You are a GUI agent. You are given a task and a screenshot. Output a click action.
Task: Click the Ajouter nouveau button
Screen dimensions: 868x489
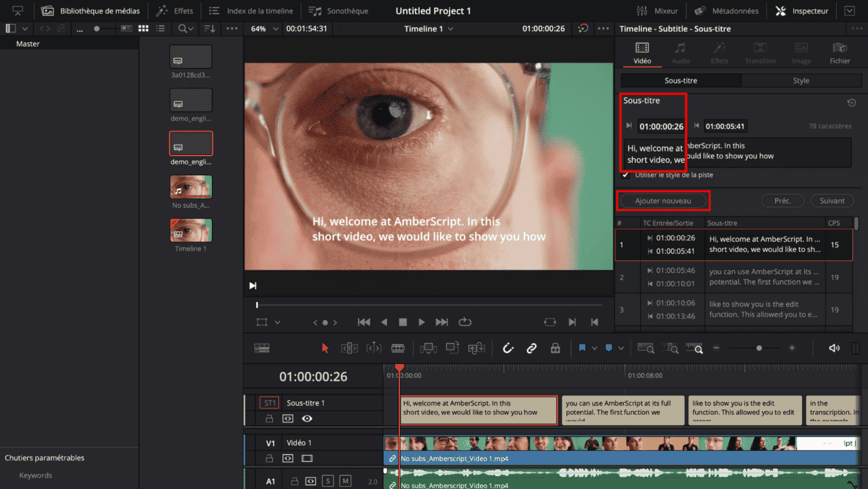tap(663, 201)
